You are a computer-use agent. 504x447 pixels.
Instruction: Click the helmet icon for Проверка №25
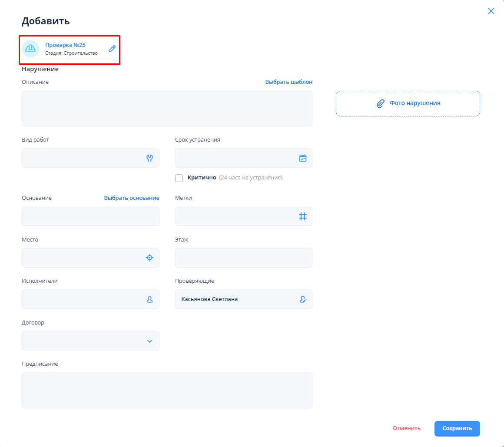point(30,49)
